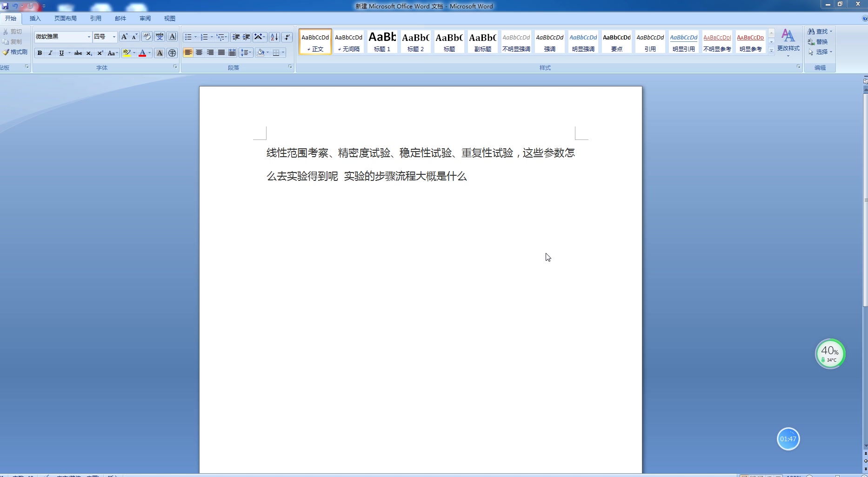Apply the 明显引用 style
Screen dimensions: 868x477
point(683,42)
